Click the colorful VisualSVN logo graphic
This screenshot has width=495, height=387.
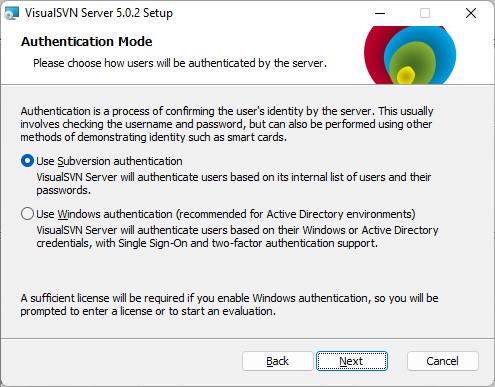[x=410, y=55]
